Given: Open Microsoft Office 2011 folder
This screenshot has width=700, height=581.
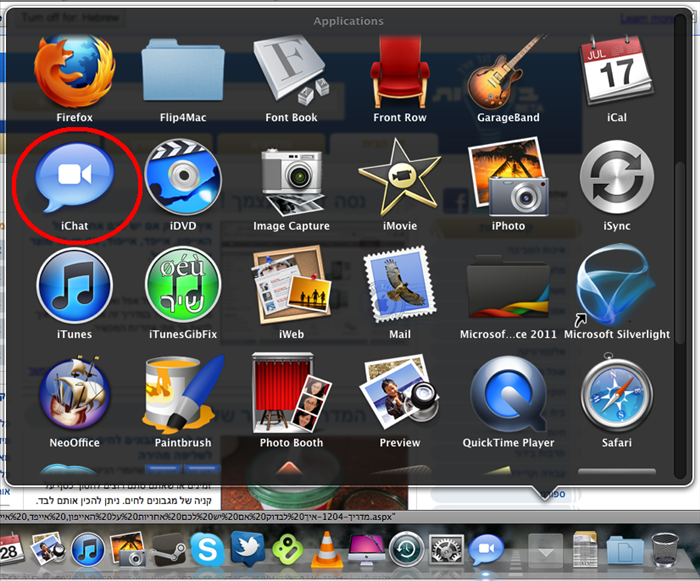Looking at the screenshot, I should pyautogui.click(x=508, y=287).
